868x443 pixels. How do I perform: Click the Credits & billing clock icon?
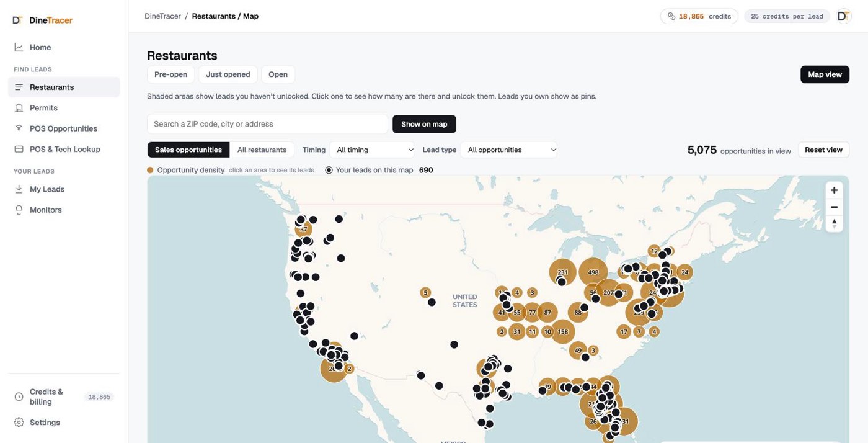(19, 396)
